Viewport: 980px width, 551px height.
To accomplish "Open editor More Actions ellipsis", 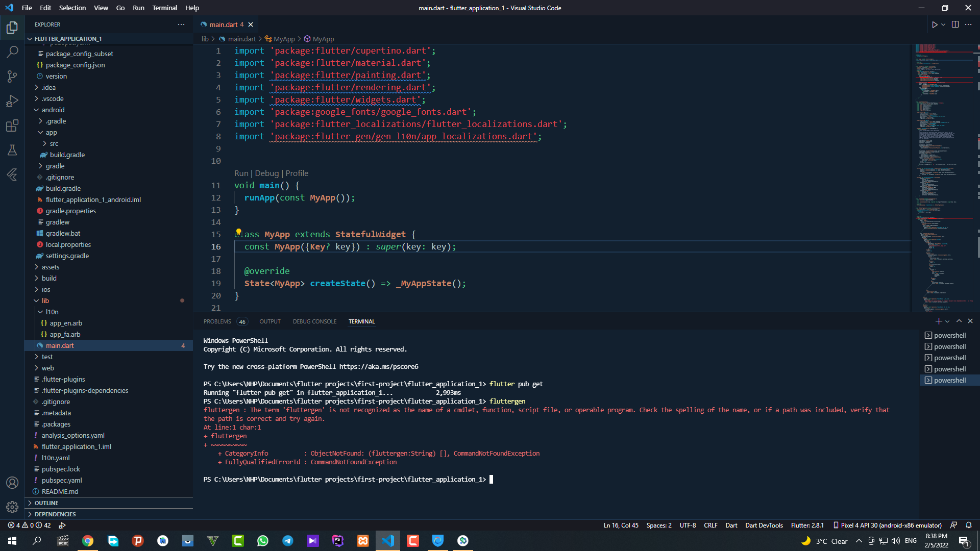I will click(968, 24).
